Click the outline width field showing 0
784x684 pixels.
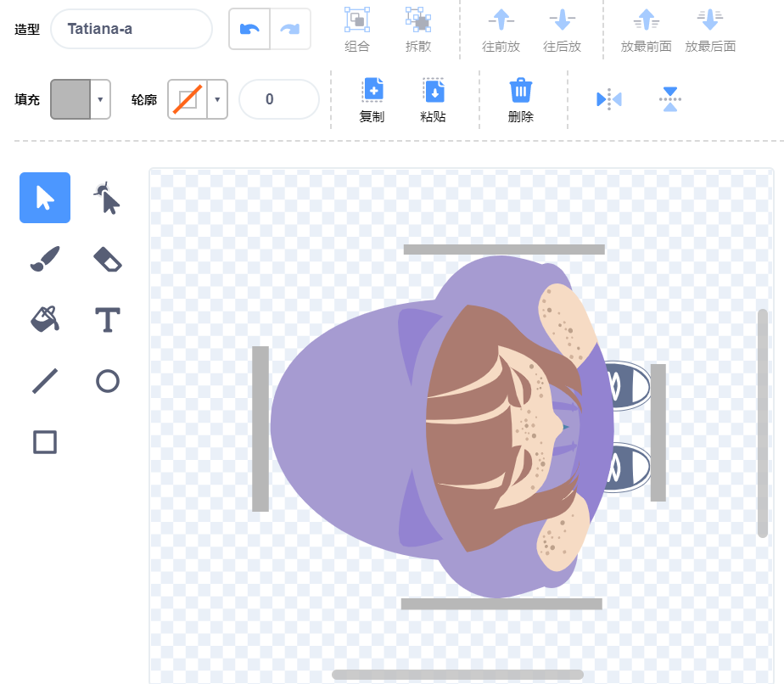click(x=279, y=99)
